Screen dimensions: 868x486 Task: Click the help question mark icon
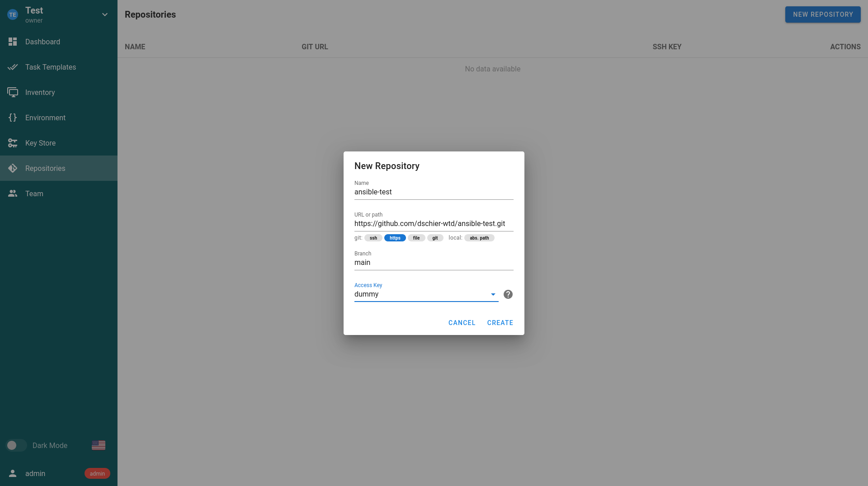pyautogui.click(x=508, y=294)
